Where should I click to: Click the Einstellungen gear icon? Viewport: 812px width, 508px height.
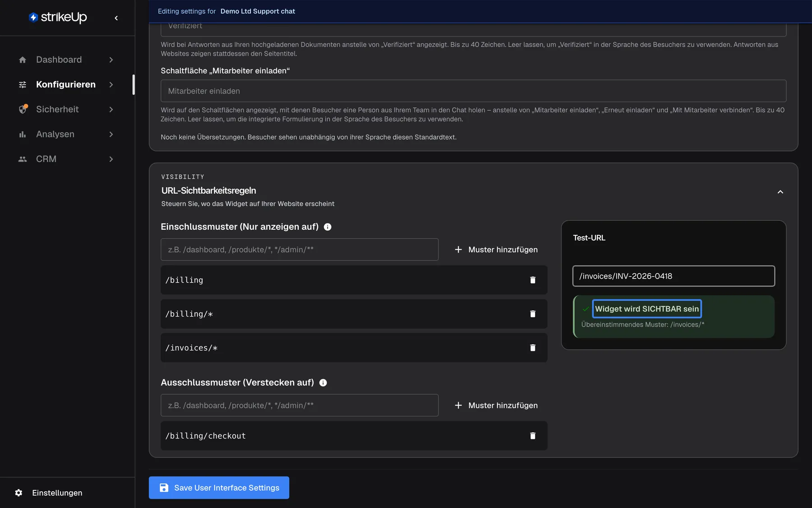pyautogui.click(x=18, y=493)
